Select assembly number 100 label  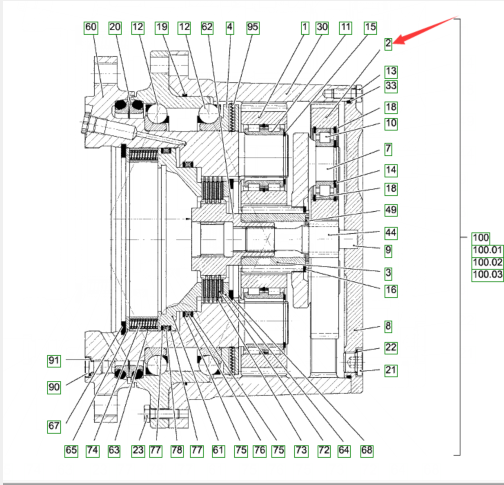pyautogui.click(x=481, y=238)
